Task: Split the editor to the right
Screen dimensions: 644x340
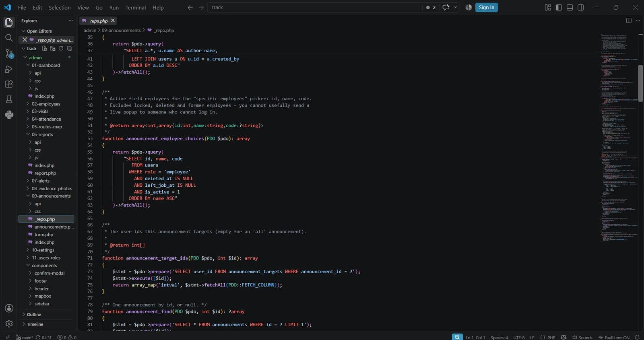Action: (629, 21)
